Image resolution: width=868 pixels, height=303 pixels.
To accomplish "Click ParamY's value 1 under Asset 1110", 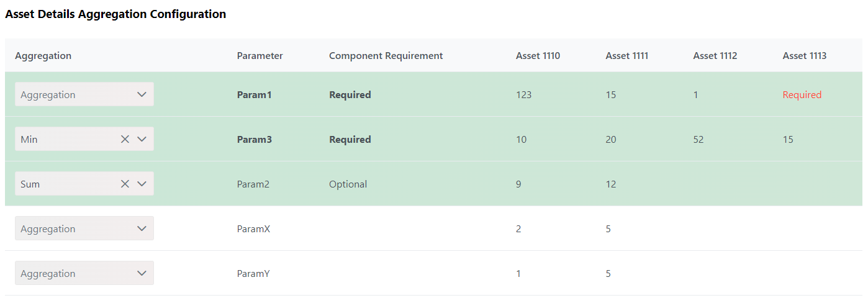I will (x=518, y=274).
